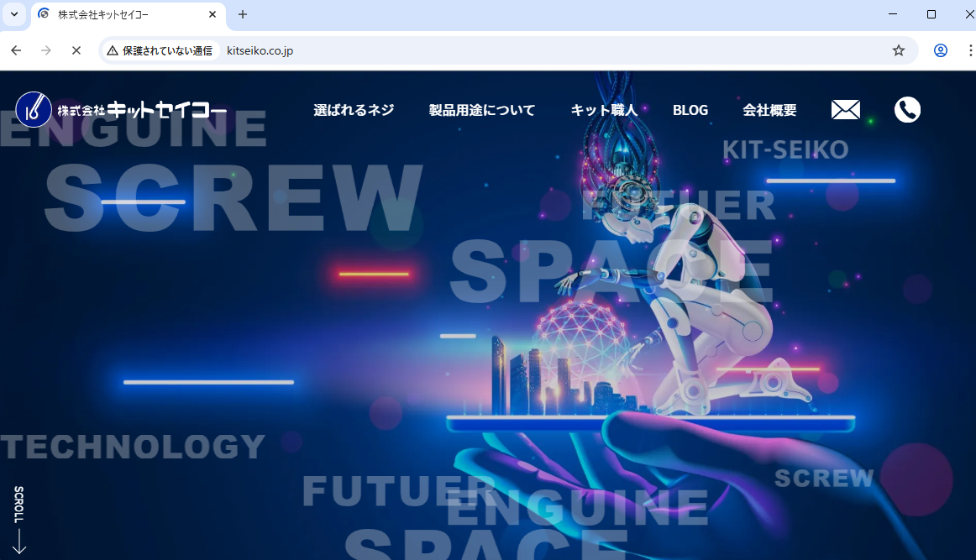Open the browser profile avatar icon
Image resolution: width=976 pixels, height=560 pixels.
[940, 50]
